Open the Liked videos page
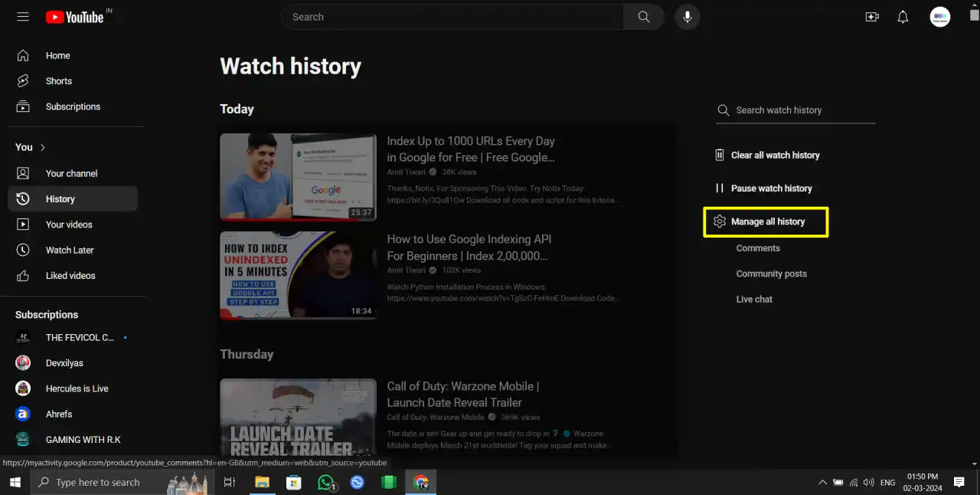Screen dimensions: 980x495 (70, 275)
